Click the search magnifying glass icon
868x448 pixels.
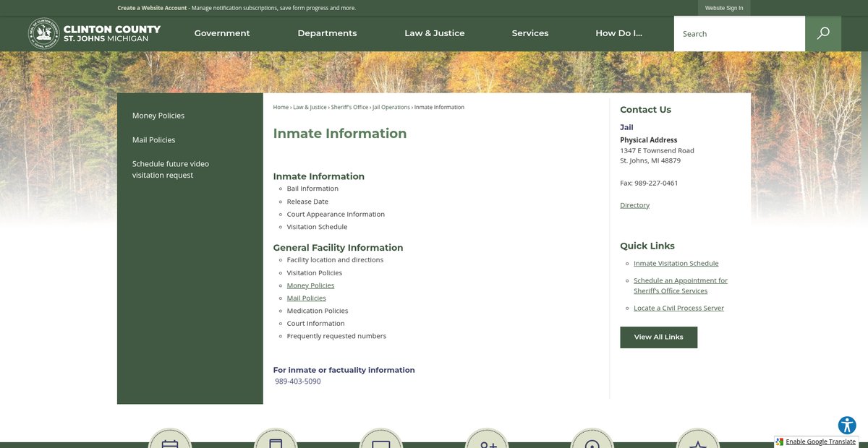[823, 34]
